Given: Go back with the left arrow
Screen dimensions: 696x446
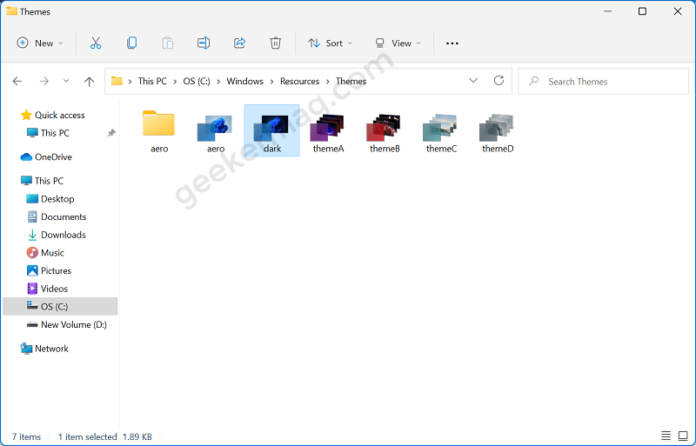Looking at the screenshot, I should click(17, 81).
